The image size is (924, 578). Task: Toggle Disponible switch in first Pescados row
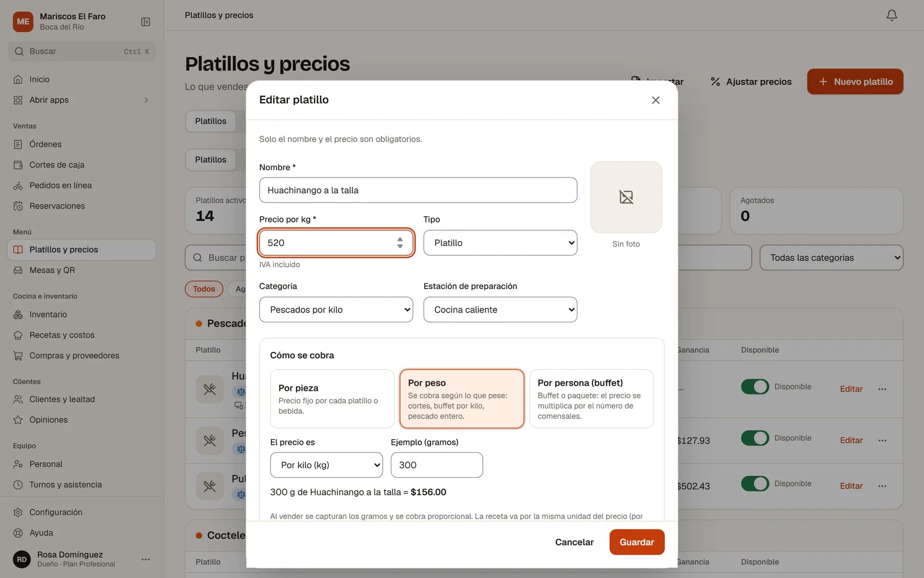pyautogui.click(x=754, y=387)
